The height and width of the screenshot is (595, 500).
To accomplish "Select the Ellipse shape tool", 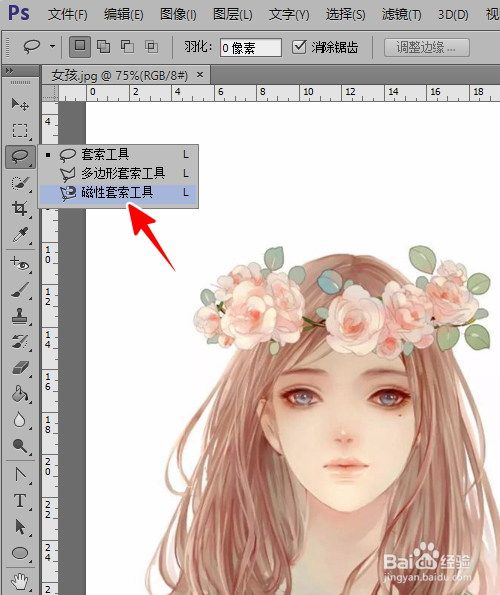I will click(x=20, y=553).
